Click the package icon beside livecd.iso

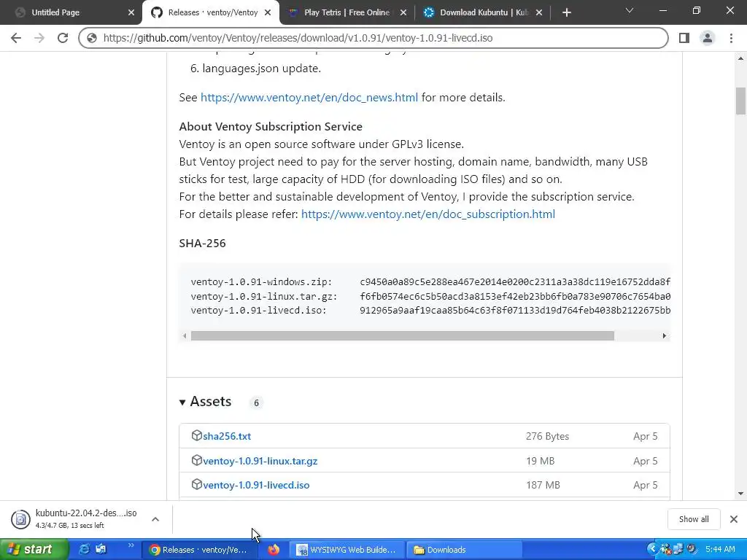coord(196,485)
